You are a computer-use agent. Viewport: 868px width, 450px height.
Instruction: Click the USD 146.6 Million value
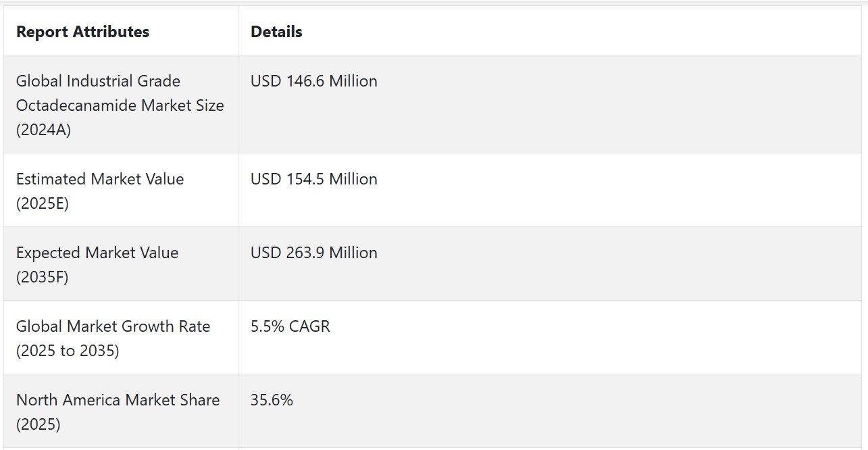point(314,81)
